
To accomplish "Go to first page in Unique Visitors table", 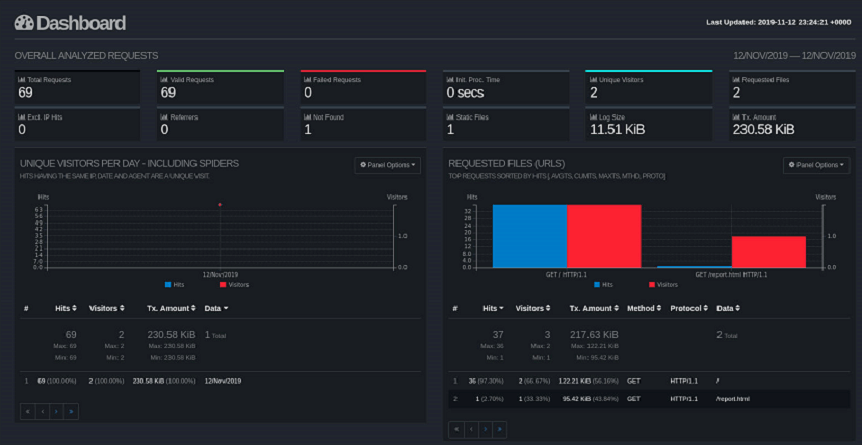I will coord(27,411).
